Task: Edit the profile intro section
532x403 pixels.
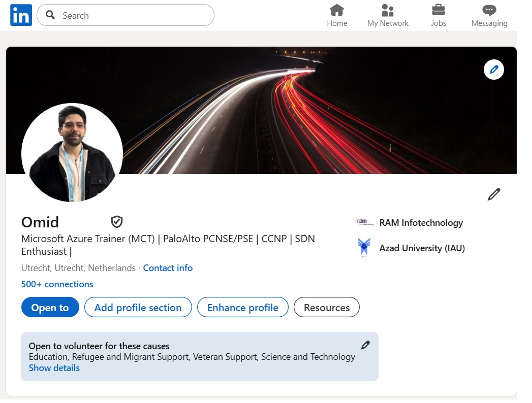Action: click(x=493, y=194)
